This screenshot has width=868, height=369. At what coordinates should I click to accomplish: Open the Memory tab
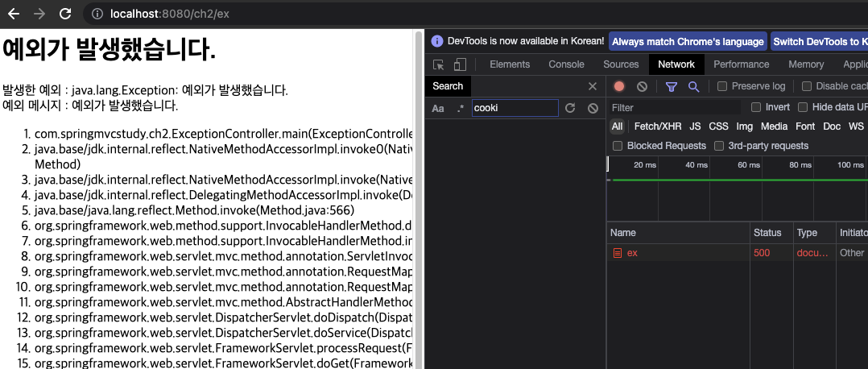[x=806, y=64]
